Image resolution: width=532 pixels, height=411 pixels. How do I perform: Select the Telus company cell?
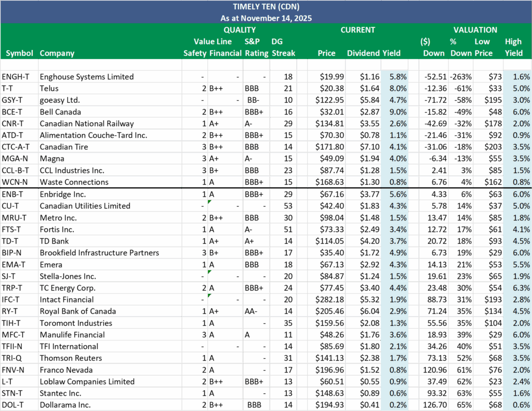(110, 88)
